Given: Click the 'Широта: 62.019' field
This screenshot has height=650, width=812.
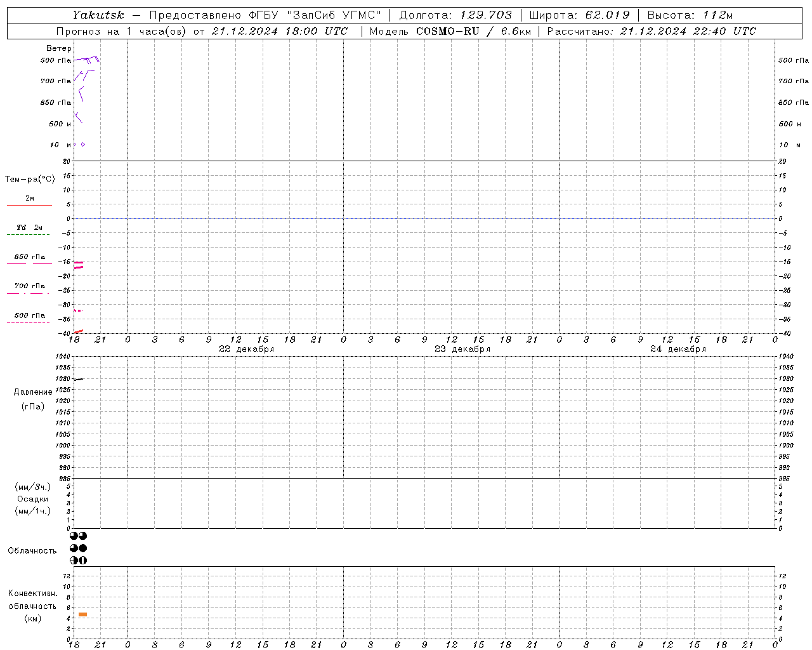Looking at the screenshot, I should 580,15.
